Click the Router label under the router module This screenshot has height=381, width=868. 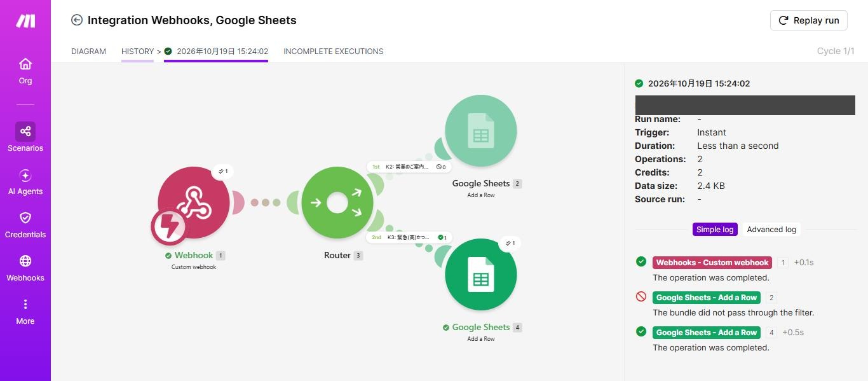tap(337, 255)
